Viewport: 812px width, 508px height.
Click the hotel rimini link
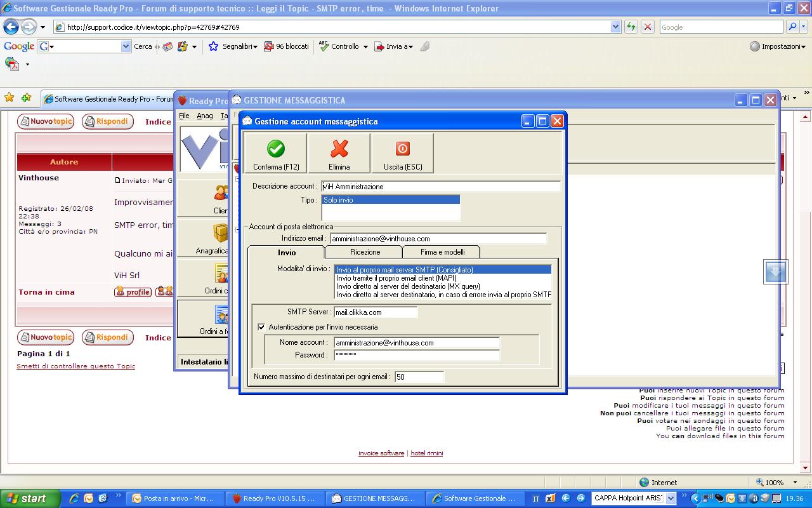427,453
